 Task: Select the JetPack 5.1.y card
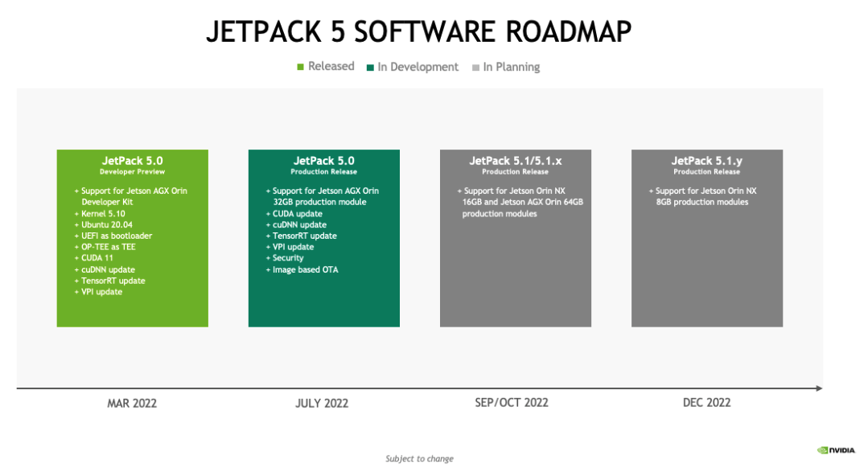(707, 237)
